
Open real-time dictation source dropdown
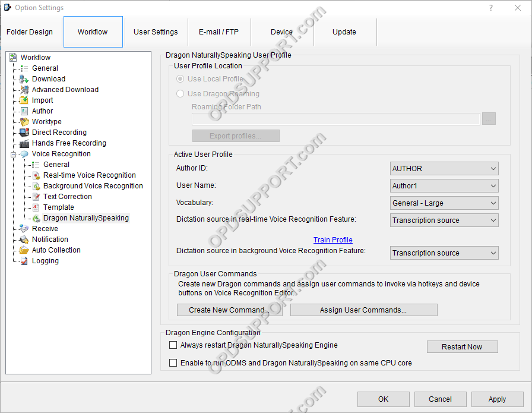pyautogui.click(x=444, y=220)
